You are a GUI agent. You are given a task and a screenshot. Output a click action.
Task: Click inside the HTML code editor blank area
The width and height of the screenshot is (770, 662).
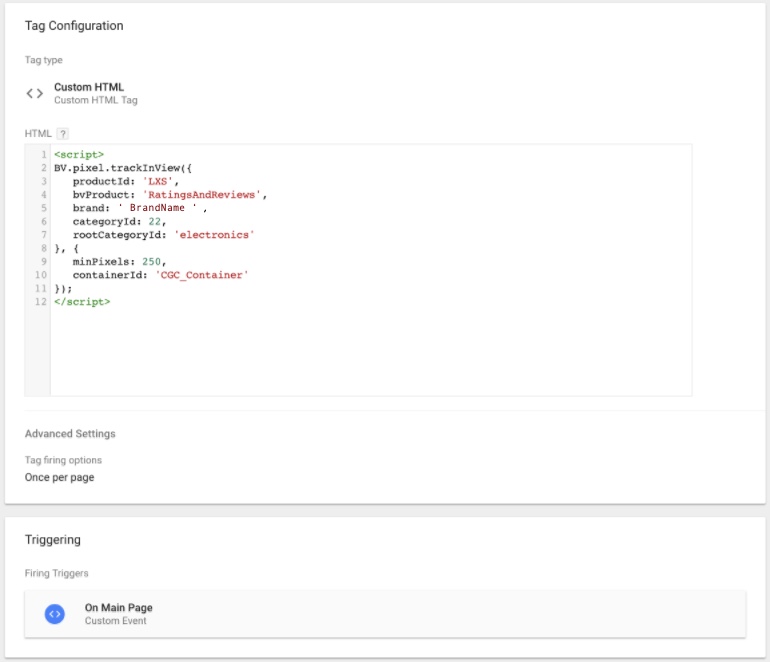tap(371, 351)
